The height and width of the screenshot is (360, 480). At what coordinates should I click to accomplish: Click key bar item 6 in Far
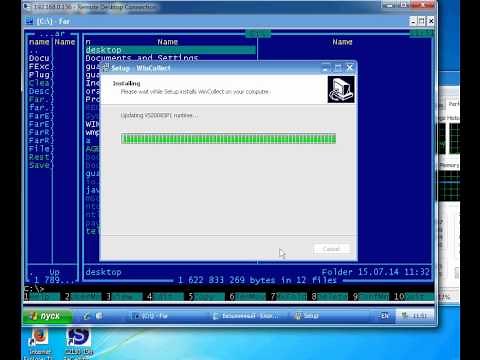point(248,296)
